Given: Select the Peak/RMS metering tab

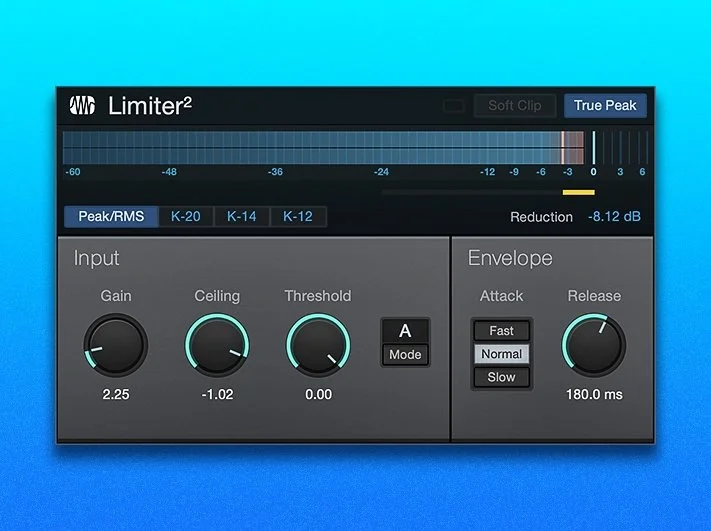Looking at the screenshot, I should click(x=111, y=216).
